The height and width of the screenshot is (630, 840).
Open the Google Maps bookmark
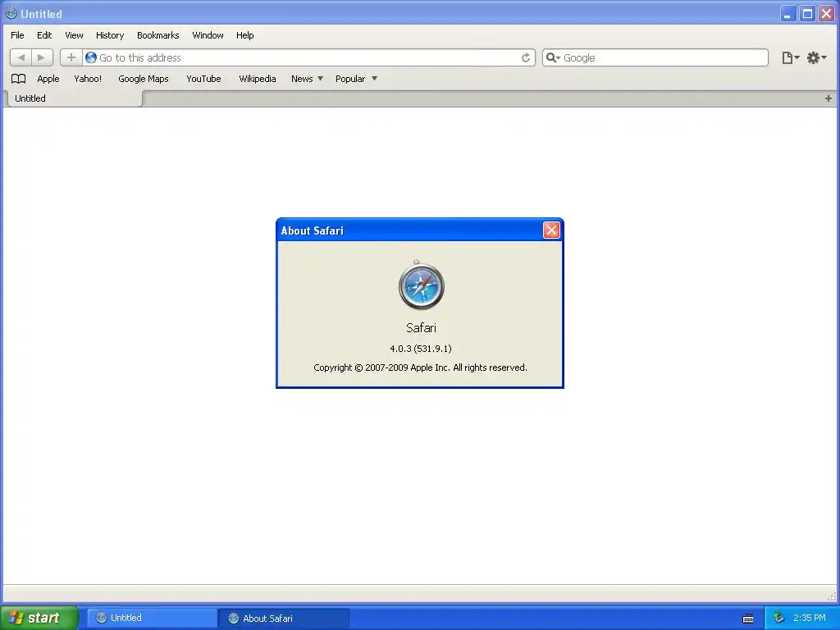pos(144,79)
